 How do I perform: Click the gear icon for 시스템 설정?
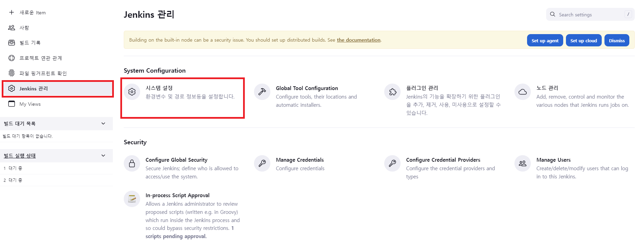coord(132,92)
